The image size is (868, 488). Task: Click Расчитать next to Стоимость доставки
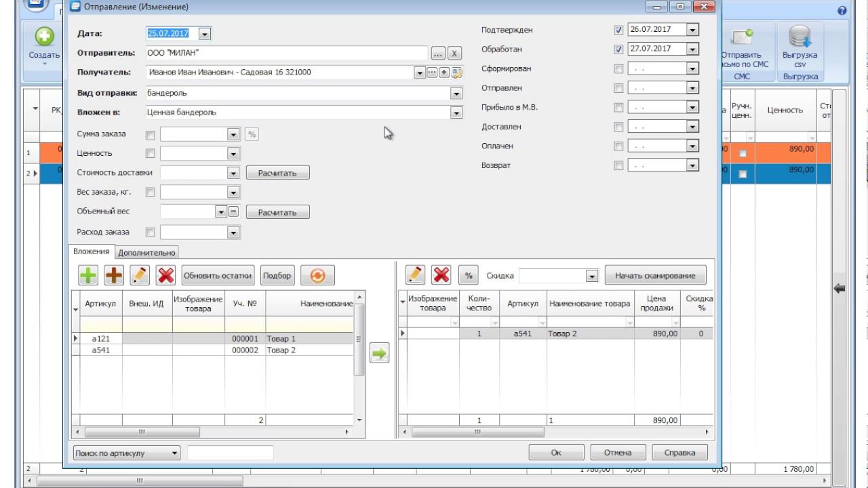277,174
